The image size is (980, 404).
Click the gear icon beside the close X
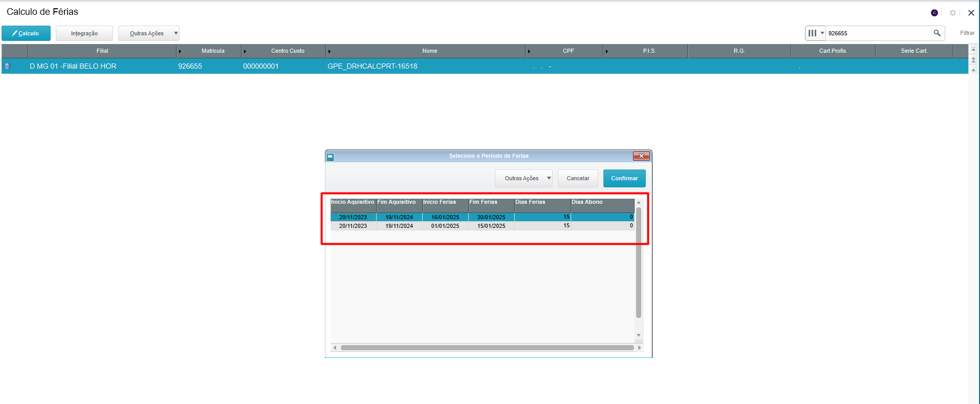click(x=953, y=13)
